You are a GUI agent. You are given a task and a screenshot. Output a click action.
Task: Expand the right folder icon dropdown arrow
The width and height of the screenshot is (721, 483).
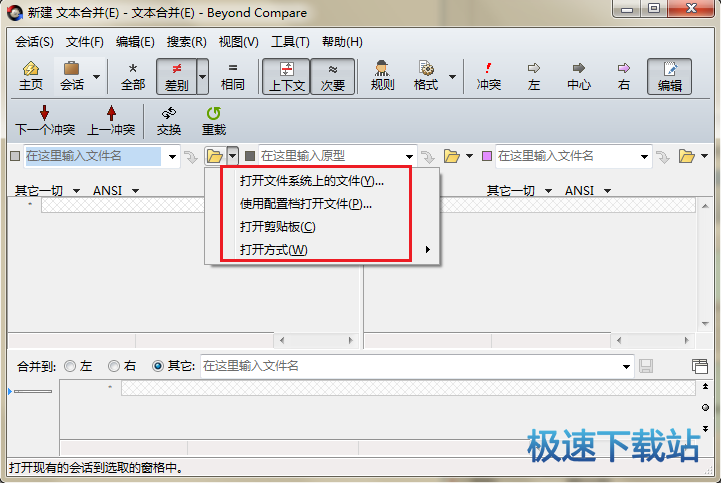pos(704,156)
